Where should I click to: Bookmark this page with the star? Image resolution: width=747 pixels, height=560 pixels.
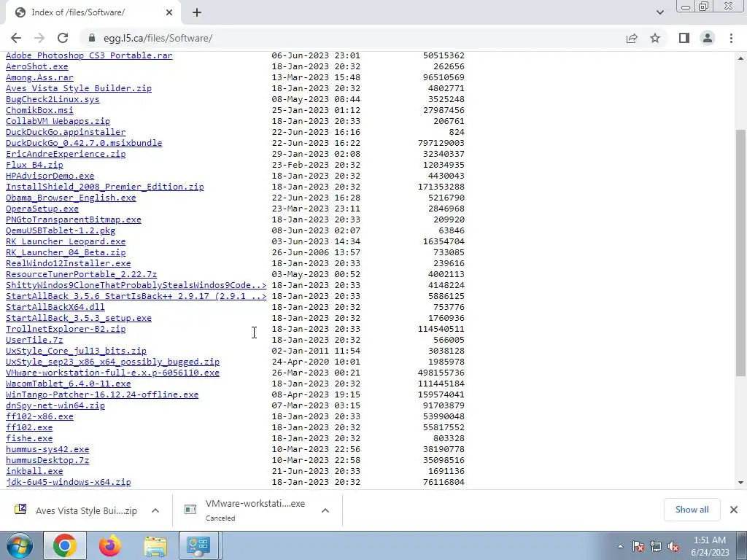[x=655, y=38]
